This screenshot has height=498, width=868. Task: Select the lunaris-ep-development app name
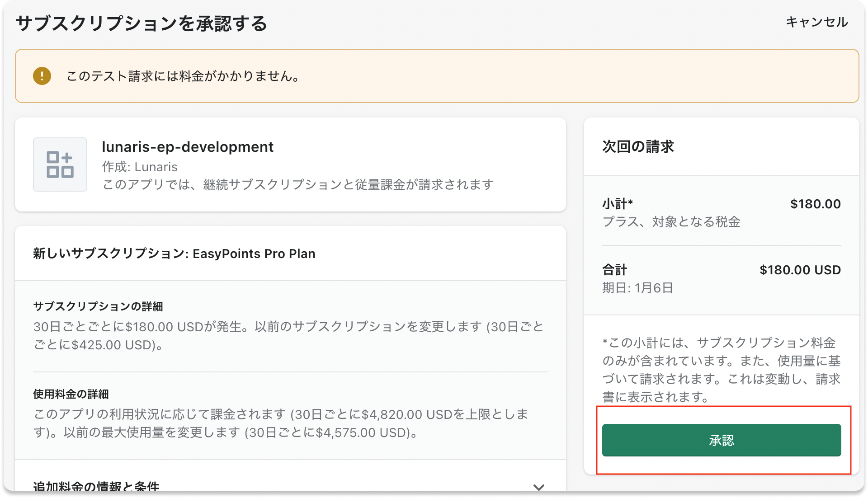[x=188, y=147]
